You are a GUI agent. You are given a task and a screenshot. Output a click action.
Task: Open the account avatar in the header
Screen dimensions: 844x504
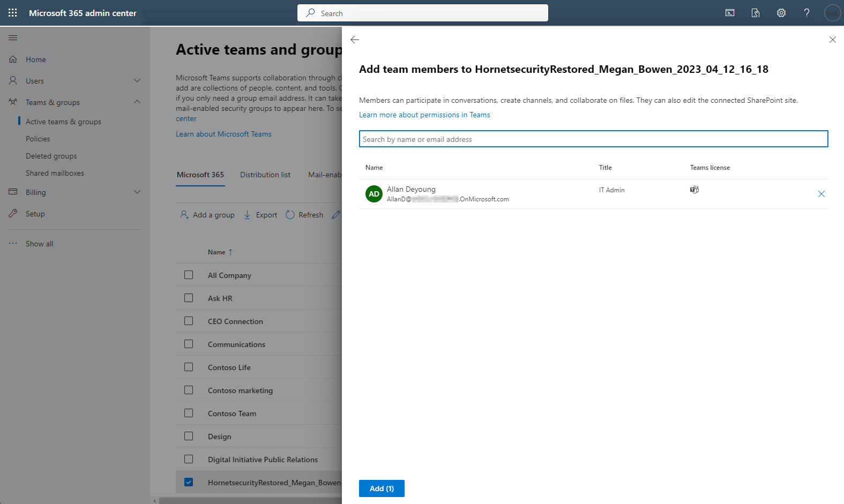pyautogui.click(x=832, y=13)
